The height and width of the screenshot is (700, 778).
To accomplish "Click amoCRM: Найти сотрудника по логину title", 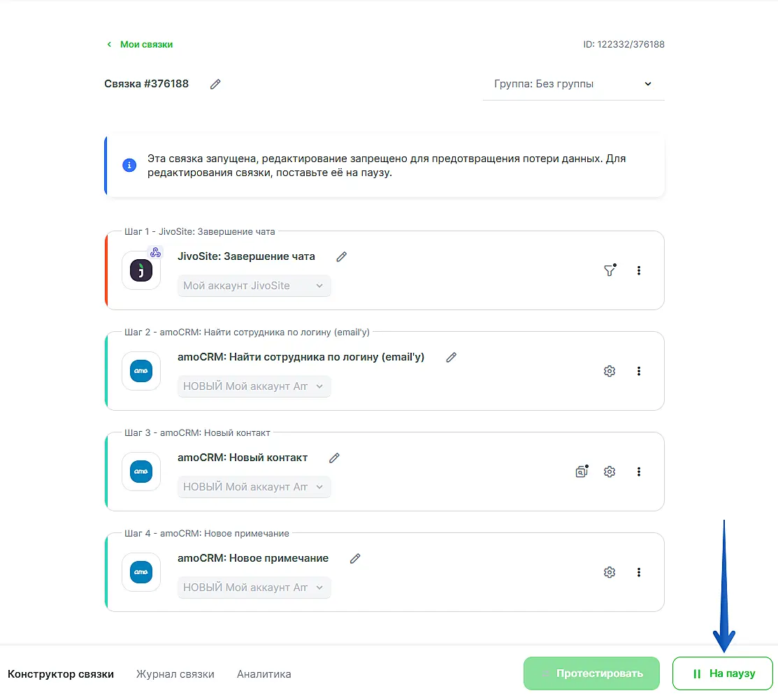I will tap(301, 357).
